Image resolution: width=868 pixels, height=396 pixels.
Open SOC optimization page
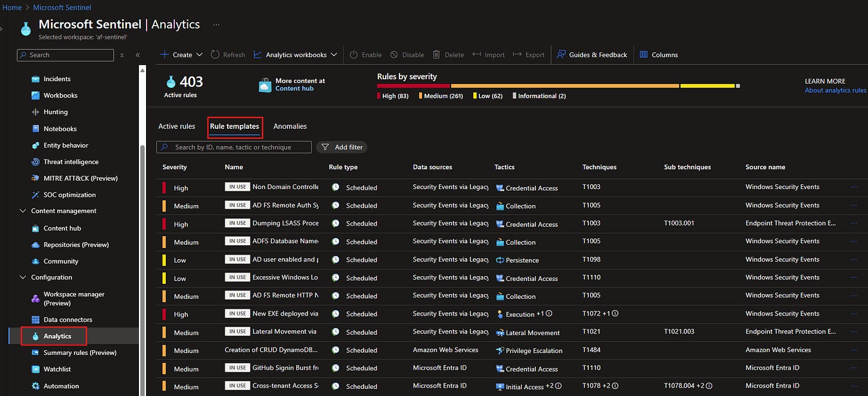(x=69, y=195)
